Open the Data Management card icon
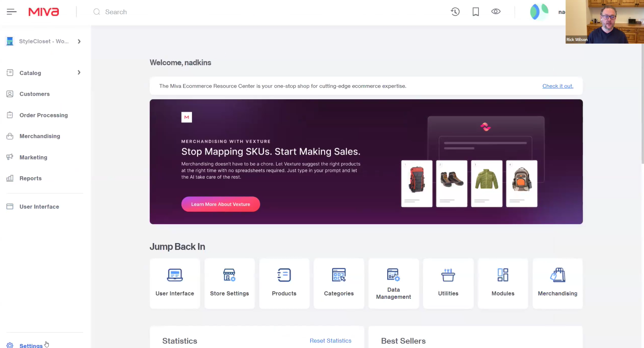Image resolution: width=644 pixels, height=348 pixels. [x=393, y=274]
